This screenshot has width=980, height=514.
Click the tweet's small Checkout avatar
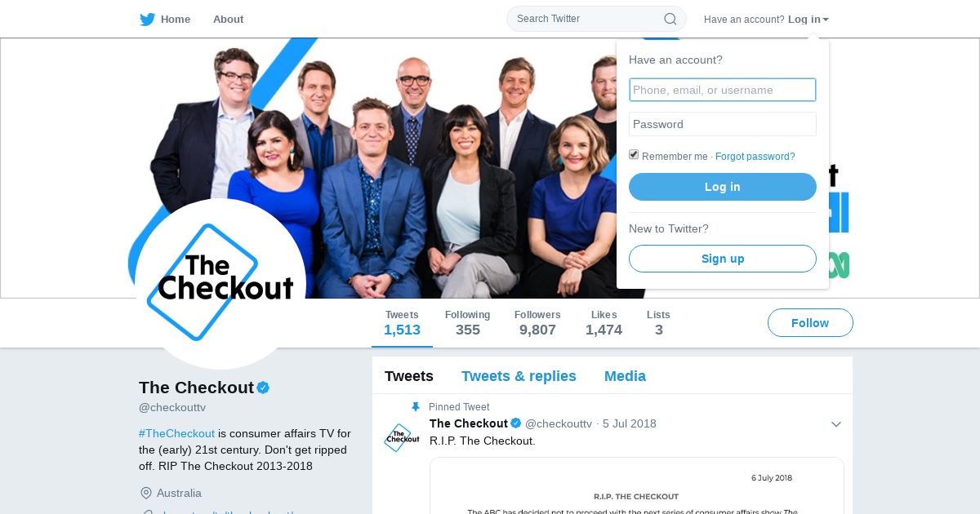[402, 438]
